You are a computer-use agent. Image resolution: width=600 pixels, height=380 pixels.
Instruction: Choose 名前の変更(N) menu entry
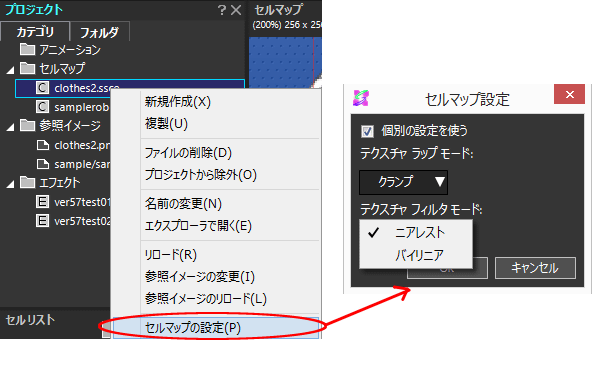(x=216, y=204)
